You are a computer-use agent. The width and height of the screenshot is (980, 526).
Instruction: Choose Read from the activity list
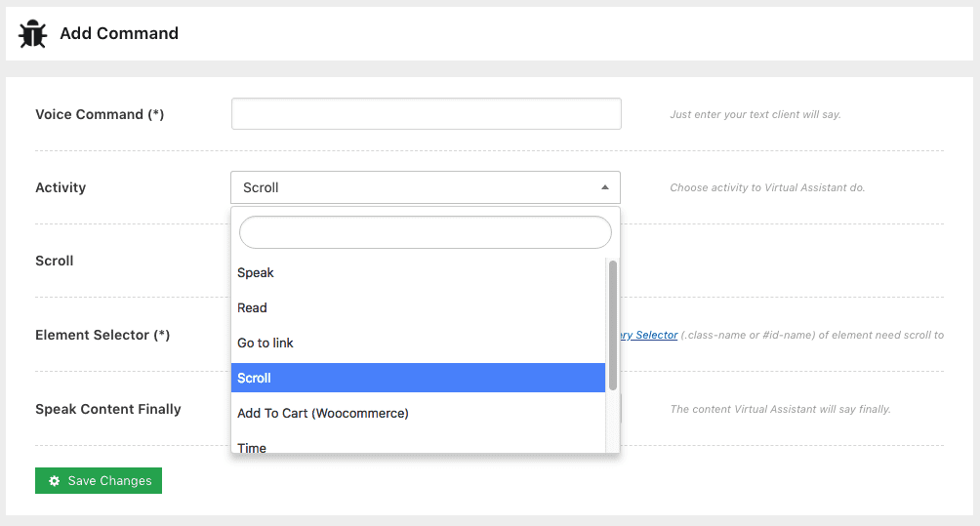pos(252,308)
